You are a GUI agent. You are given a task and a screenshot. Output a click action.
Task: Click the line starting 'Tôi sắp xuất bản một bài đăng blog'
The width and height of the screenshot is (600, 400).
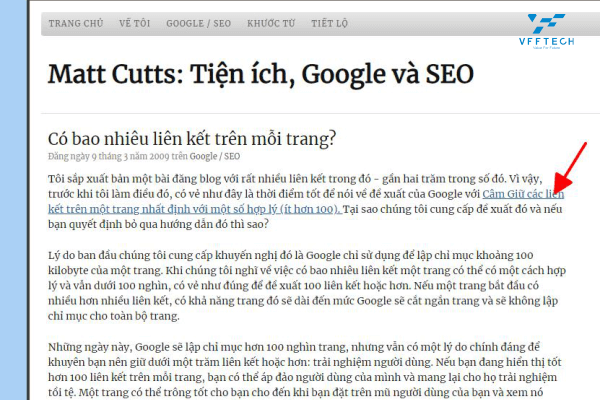[295, 179]
